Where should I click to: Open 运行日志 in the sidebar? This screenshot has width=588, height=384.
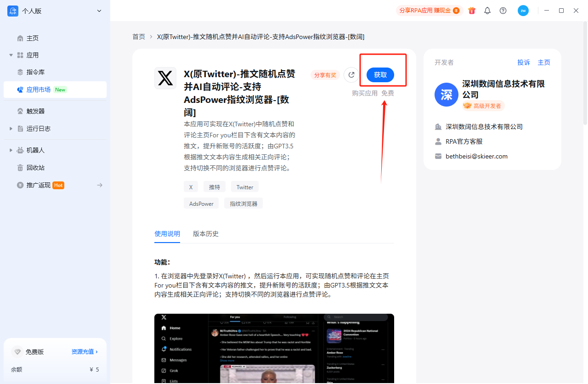coord(39,129)
